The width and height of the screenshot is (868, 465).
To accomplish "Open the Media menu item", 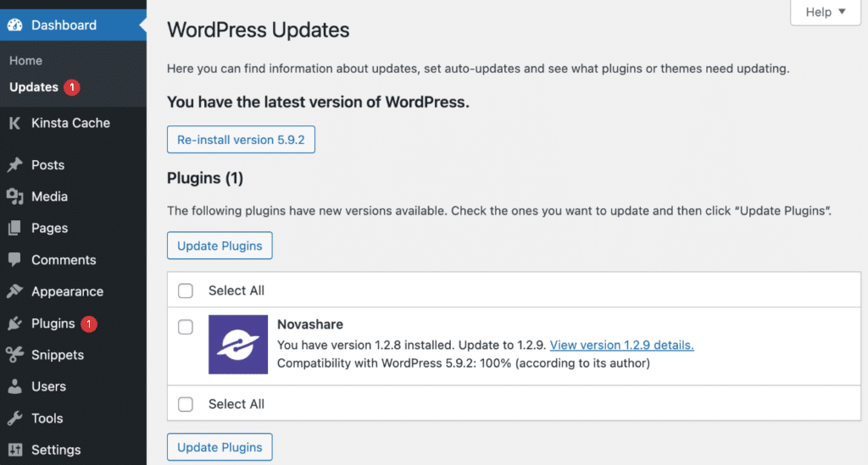I will click(73, 197).
